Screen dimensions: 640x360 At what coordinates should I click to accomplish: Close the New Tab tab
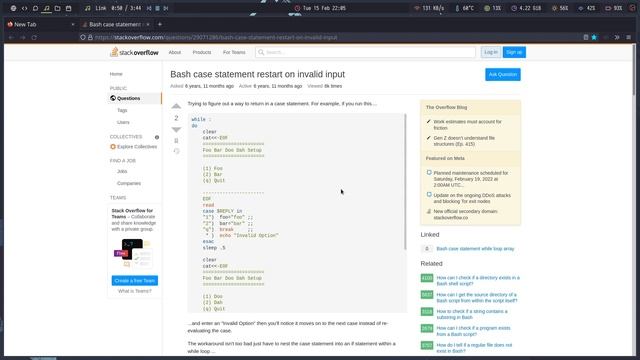click(73, 24)
